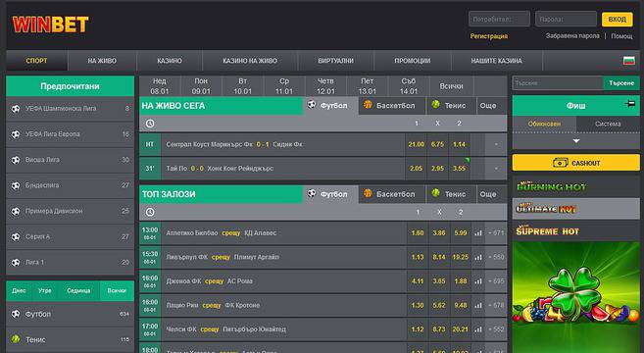Expand more markets +678 for Лацио Рим
The height and width of the screenshot is (353, 644).
tap(496, 305)
